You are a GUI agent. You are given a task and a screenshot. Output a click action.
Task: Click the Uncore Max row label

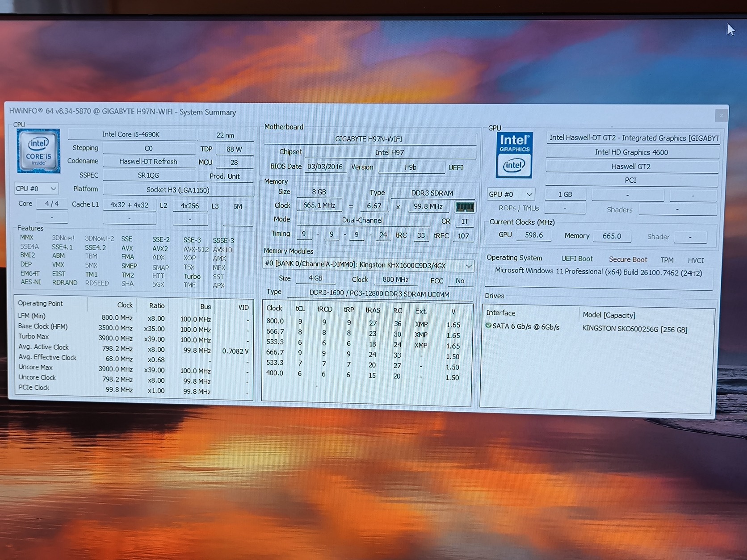tap(36, 367)
